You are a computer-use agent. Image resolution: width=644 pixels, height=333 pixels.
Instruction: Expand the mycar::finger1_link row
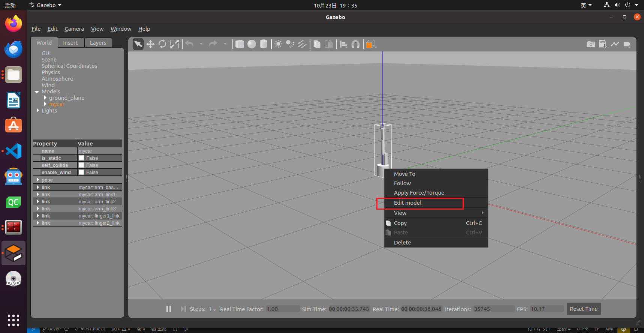pyautogui.click(x=38, y=216)
